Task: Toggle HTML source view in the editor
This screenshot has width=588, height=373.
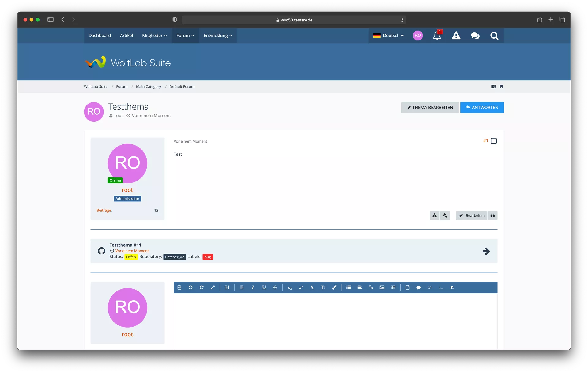Action: pyautogui.click(x=179, y=287)
